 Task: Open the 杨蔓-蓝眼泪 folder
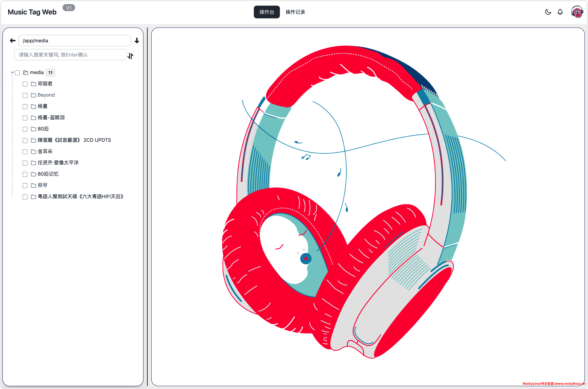pos(51,118)
